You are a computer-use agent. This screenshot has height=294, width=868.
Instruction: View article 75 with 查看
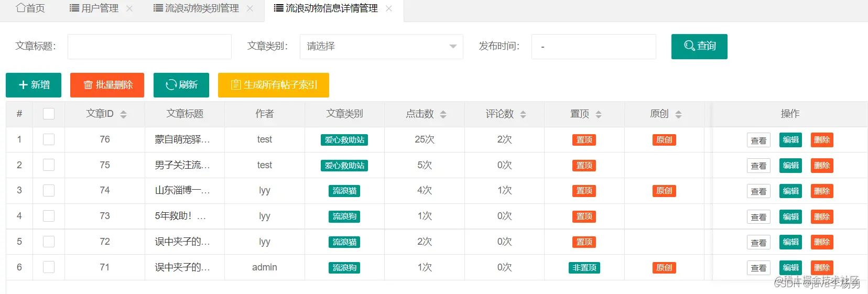[758, 166]
